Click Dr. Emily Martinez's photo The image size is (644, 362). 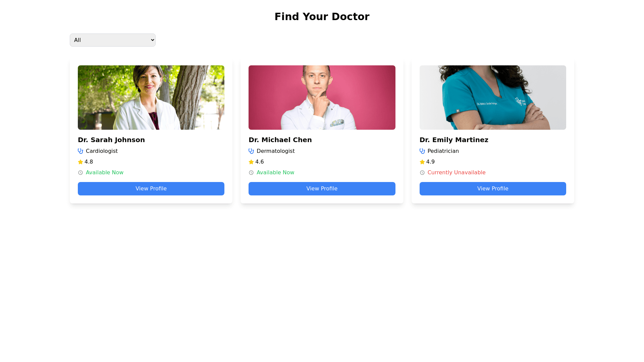pos(493,98)
